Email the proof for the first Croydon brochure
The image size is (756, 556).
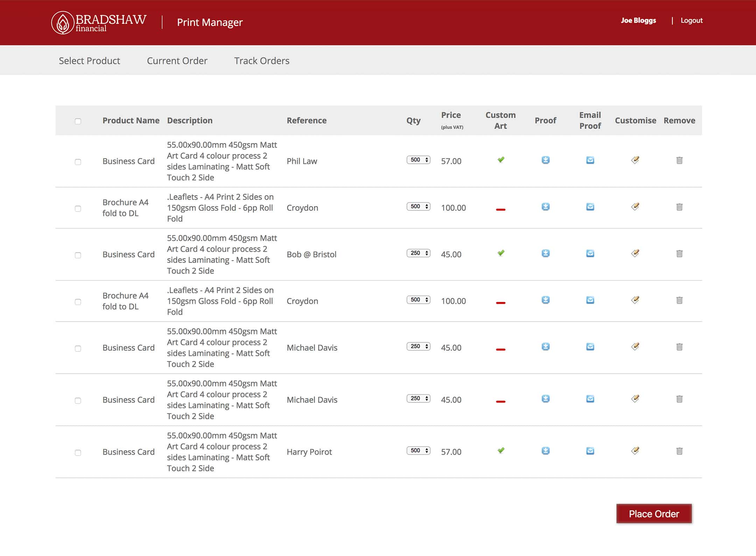(590, 207)
